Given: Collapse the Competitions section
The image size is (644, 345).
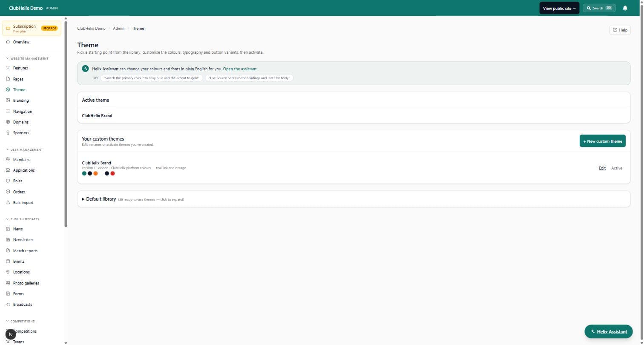Looking at the screenshot, I should (20, 321).
